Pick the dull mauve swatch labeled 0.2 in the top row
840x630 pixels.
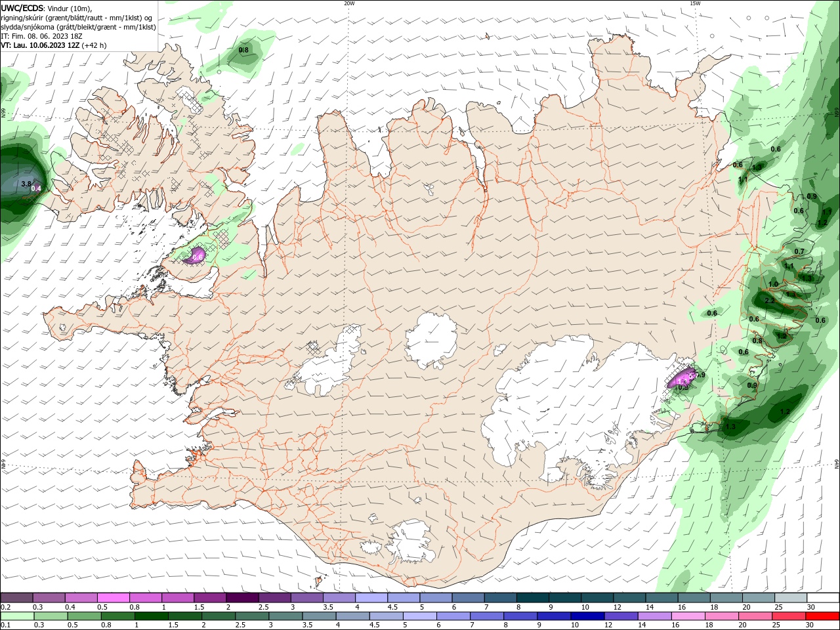[x=16, y=598]
